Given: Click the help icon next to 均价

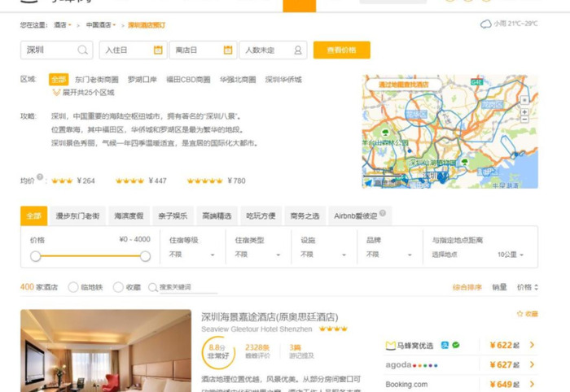Looking at the screenshot, I should 40,176.
